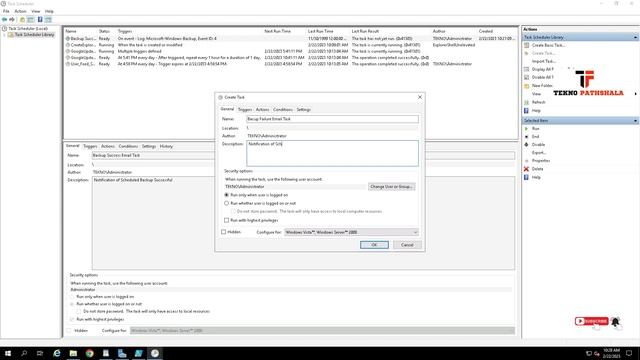Click the red Delete X icon
The width and height of the screenshot is (640, 360).
coord(527,169)
